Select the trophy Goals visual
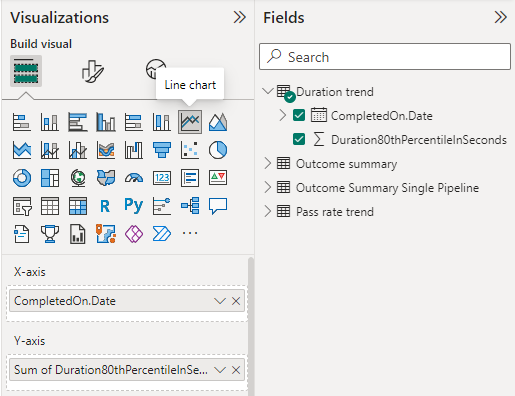This screenshot has height=396, width=515. 50,234
